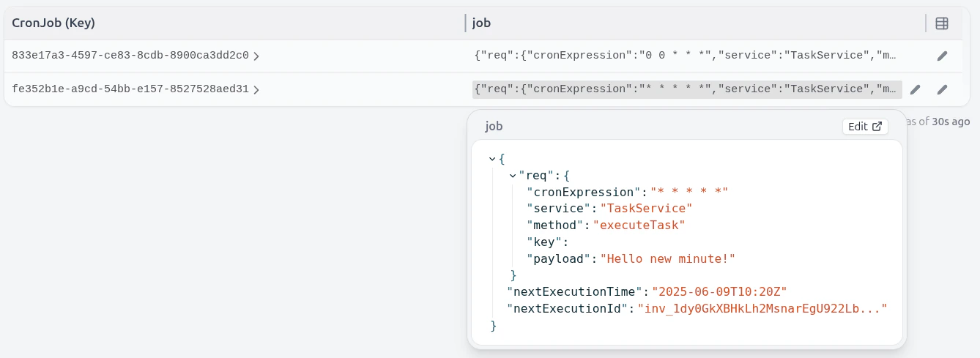Screen dimensions: 980x358
Task: Click the "nextExecutionTime" JSON key
Action: pyautogui.click(x=574, y=292)
